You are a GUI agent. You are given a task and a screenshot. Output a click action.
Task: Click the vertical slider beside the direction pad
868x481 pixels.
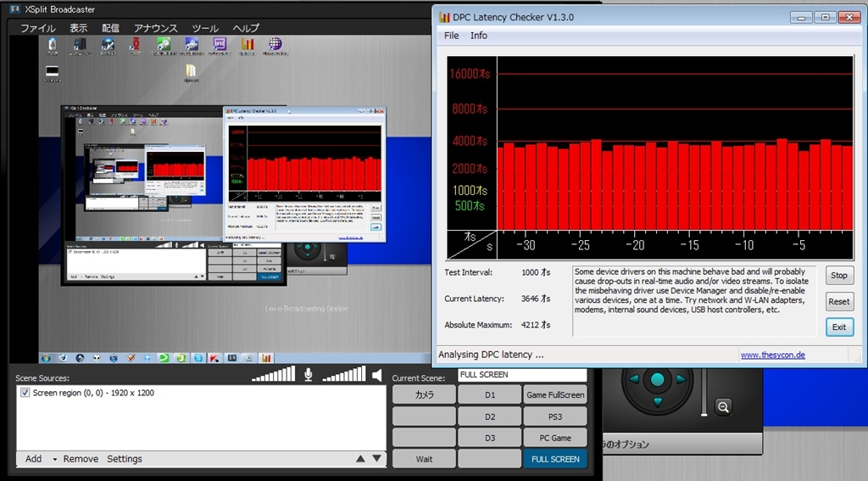pyautogui.click(x=704, y=392)
